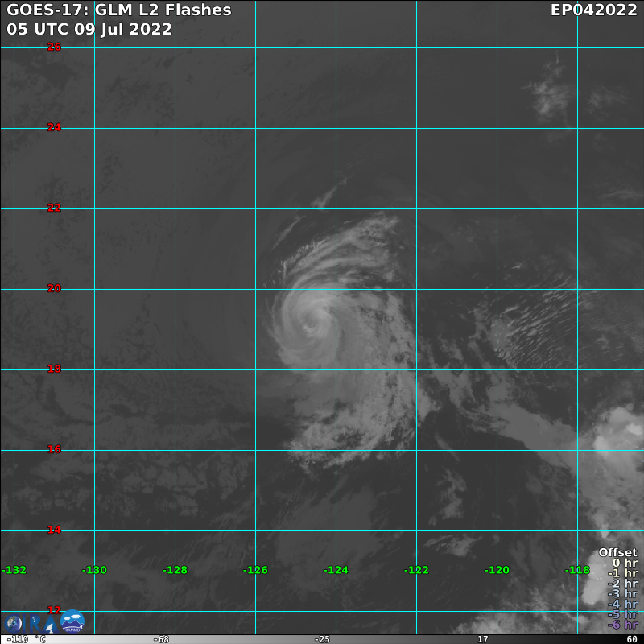Click the '0 hr' offset legend entry

coord(625,563)
